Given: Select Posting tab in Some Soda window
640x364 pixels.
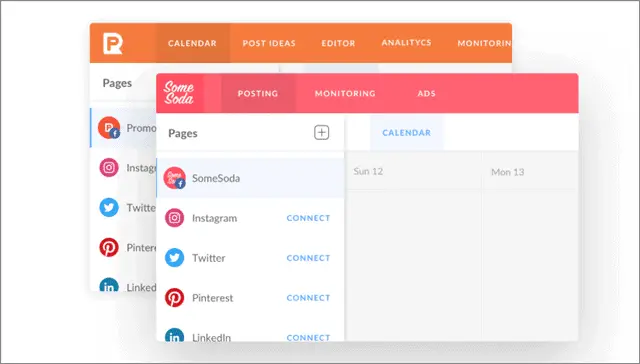Looking at the screenshot, I should point(258,93).
